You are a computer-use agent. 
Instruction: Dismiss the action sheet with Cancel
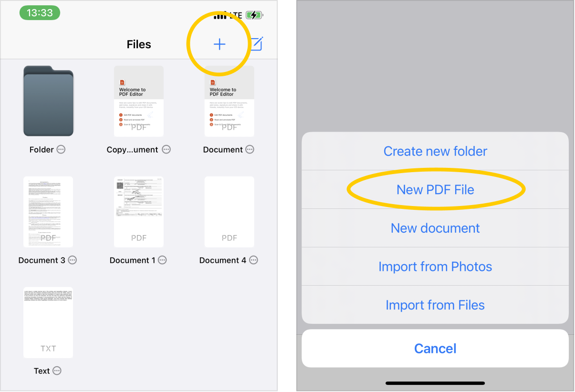coord(435,349)
